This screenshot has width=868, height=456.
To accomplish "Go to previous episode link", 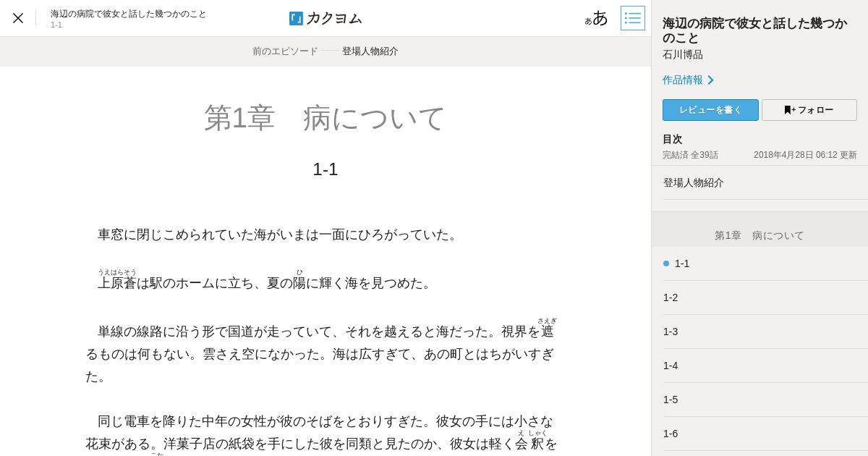I will pyautogui.click(x=285, y=51).
